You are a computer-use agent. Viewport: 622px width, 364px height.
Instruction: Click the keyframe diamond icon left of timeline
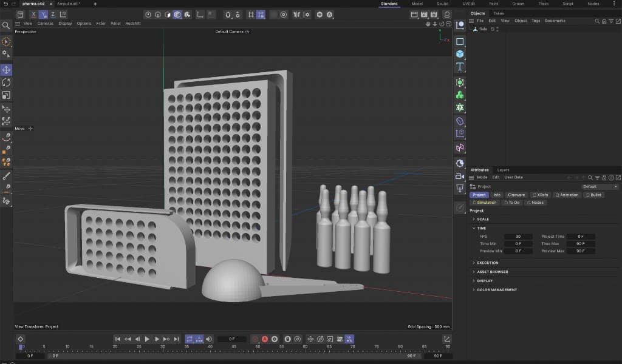tap(20, 339)
